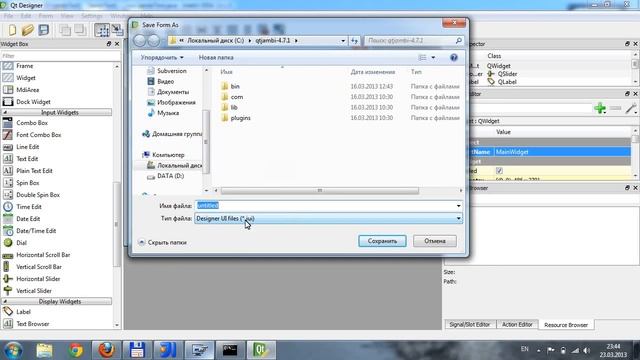Open the bin folder
Viewport: 640px width, 360px height.
point(235,87)
